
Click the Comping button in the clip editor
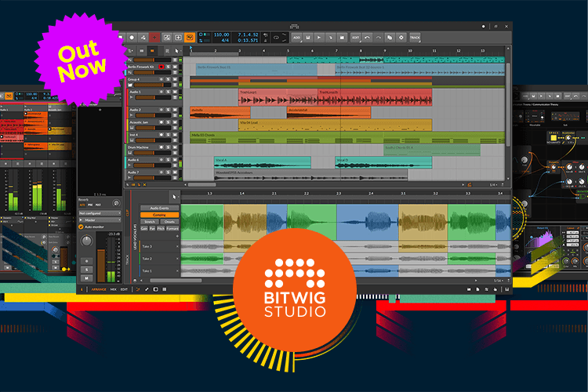(x=159, y=214)
